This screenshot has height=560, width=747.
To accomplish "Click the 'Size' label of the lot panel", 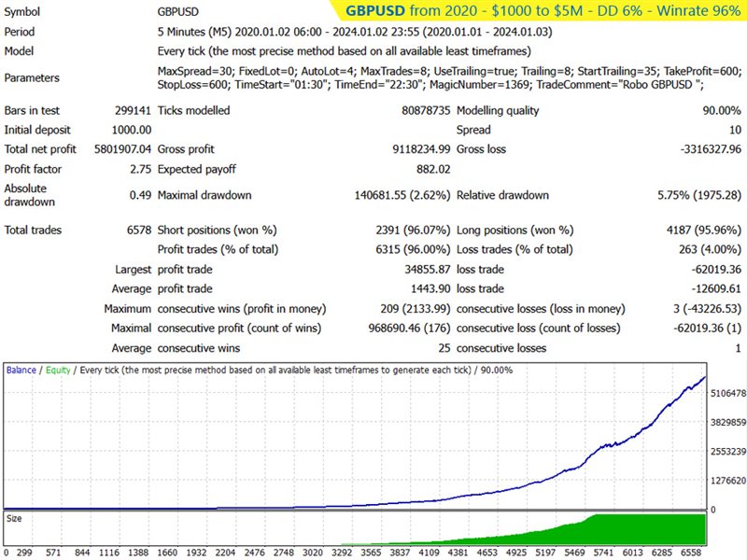I will click(x=14, y=519).
